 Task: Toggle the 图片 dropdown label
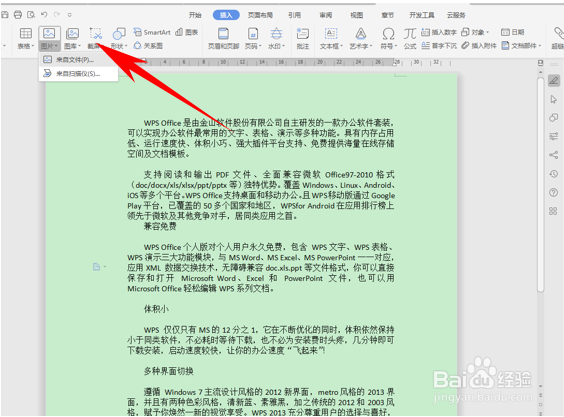point(49,46)
